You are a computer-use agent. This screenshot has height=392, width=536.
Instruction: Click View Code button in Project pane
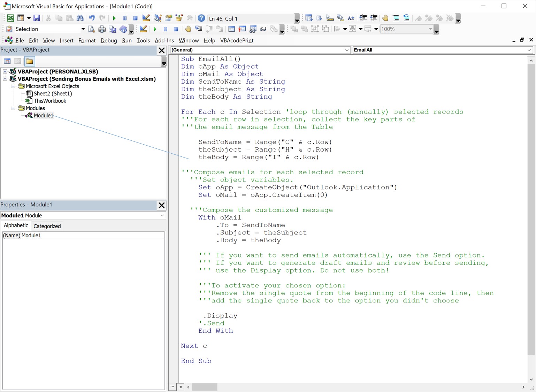(7, 61)
